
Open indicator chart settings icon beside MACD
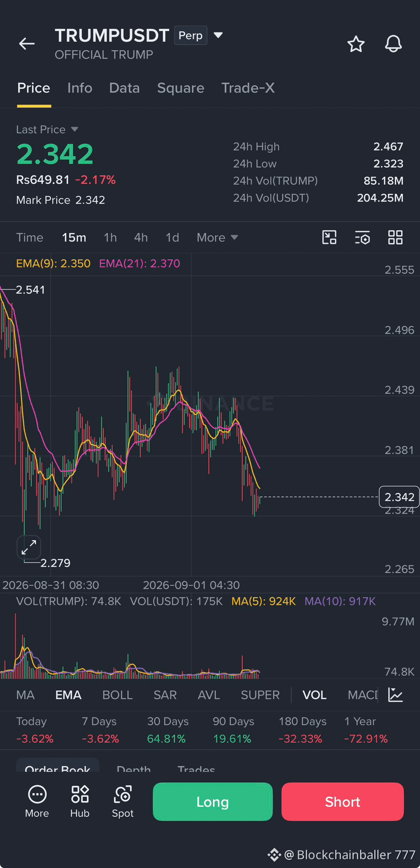click(x=396, y=695)
